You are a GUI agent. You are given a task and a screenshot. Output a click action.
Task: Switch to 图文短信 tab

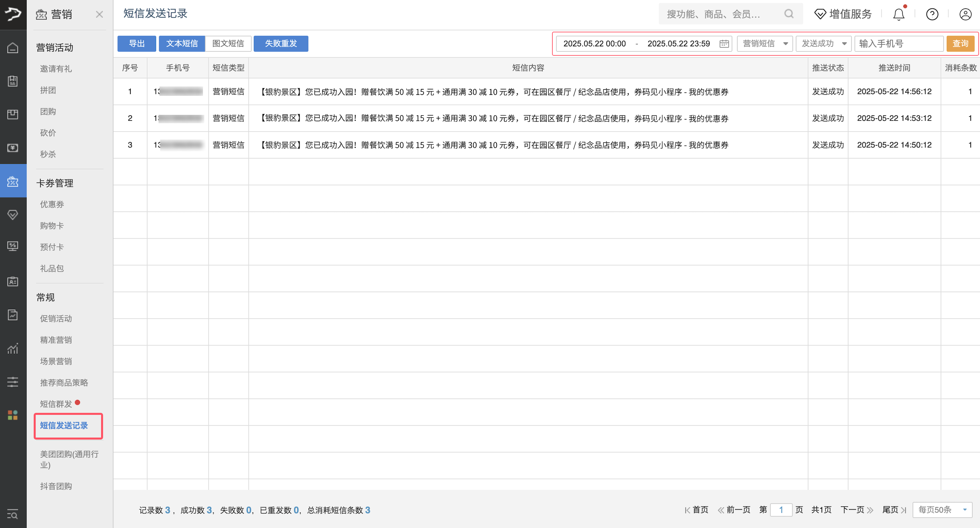[228, 44]
